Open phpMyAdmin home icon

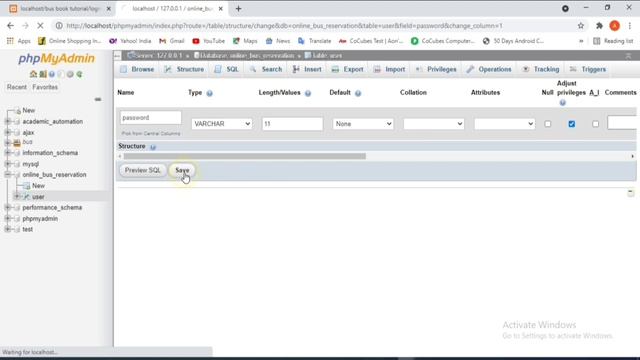33,74
